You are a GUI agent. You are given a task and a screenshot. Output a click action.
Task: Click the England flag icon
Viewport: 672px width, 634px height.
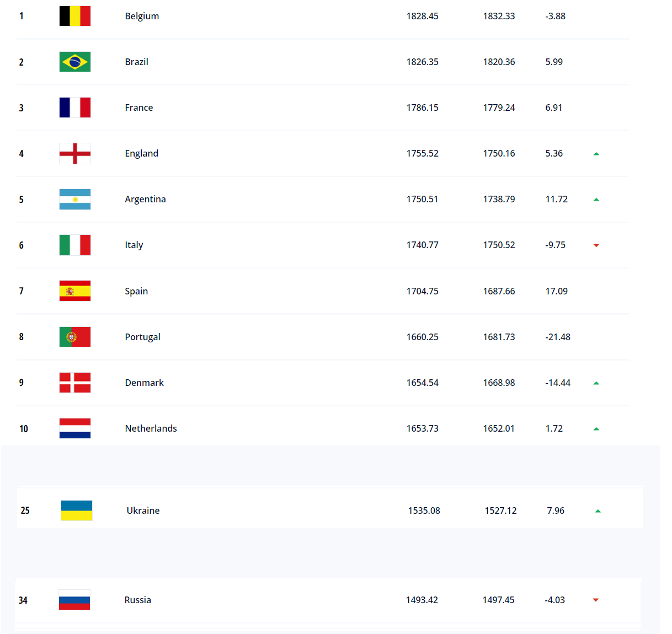point(75,153)
